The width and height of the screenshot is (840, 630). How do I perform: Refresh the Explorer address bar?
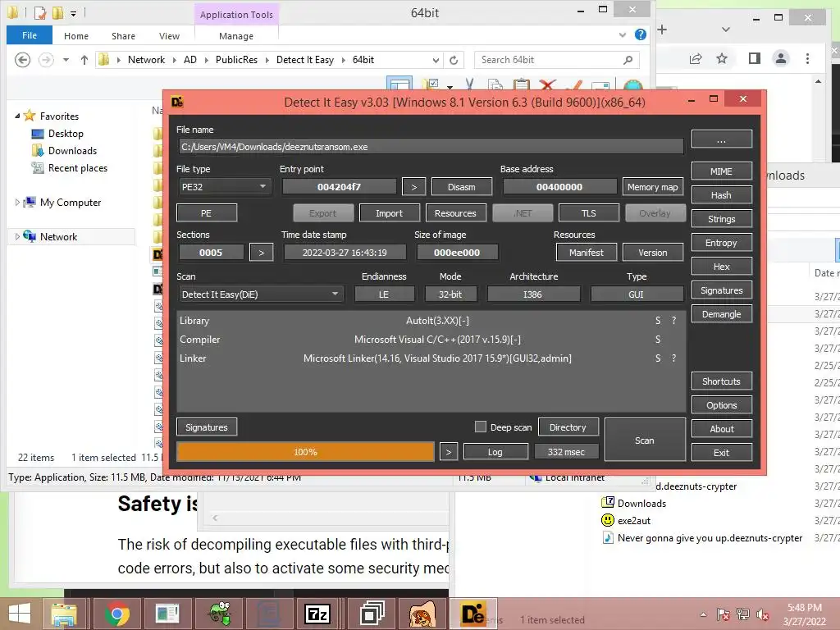454,60
